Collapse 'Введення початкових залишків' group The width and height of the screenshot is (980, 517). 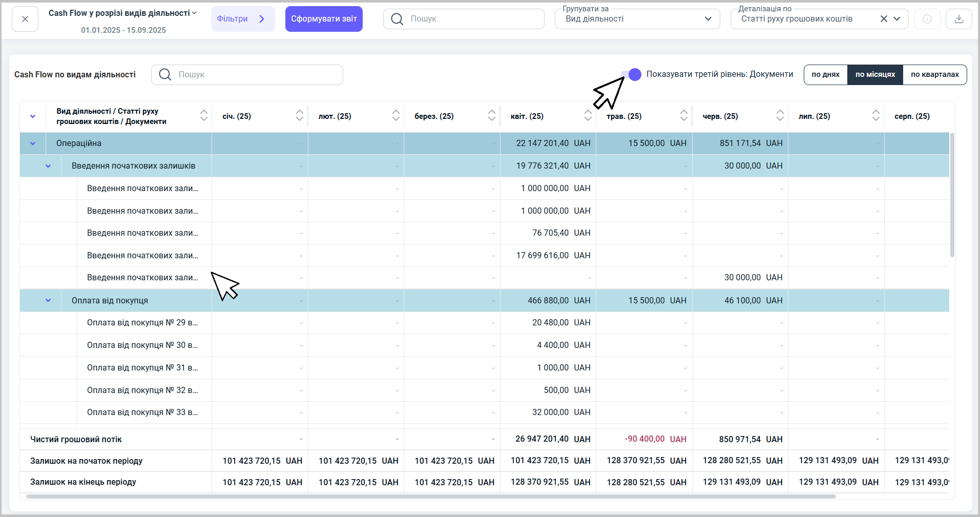click(x=48, y=166)
